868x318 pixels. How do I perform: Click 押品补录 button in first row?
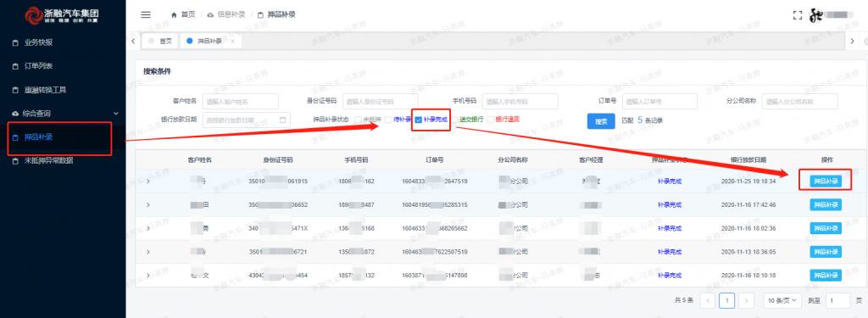tap(826, 181)
